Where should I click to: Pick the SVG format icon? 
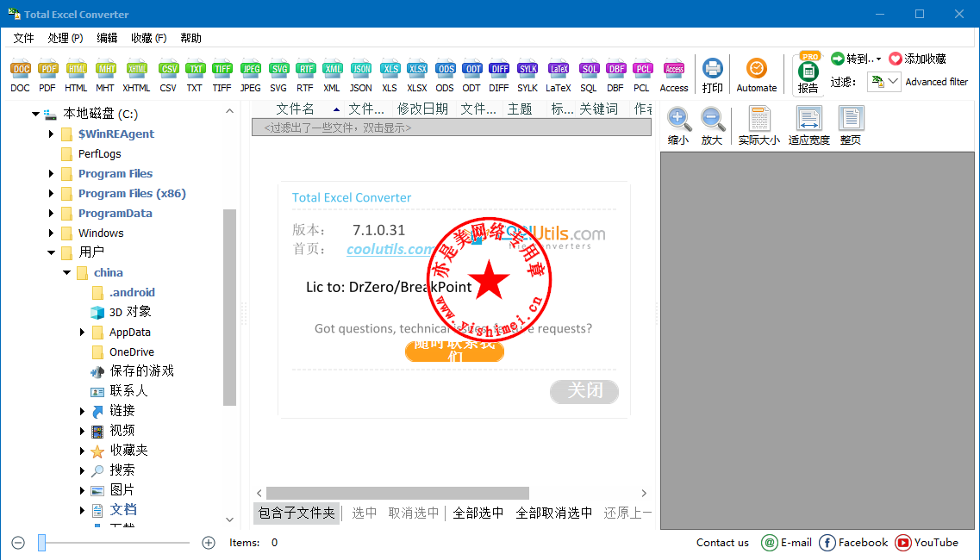278,75
